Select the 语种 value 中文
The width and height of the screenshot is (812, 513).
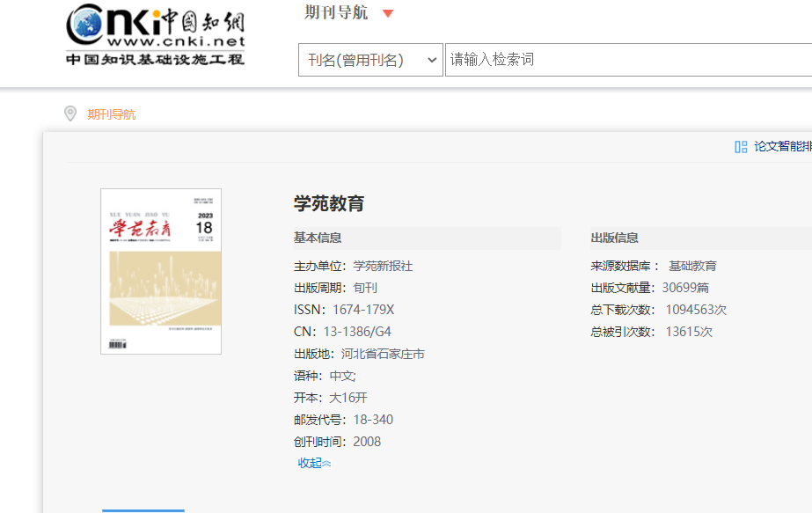coord(342,376)
